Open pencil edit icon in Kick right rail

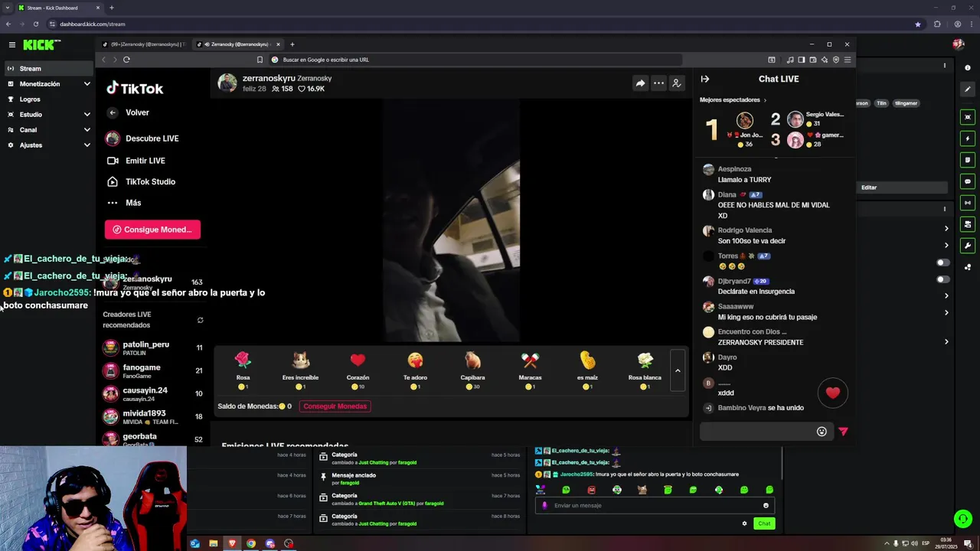click(x=968, y=90)
